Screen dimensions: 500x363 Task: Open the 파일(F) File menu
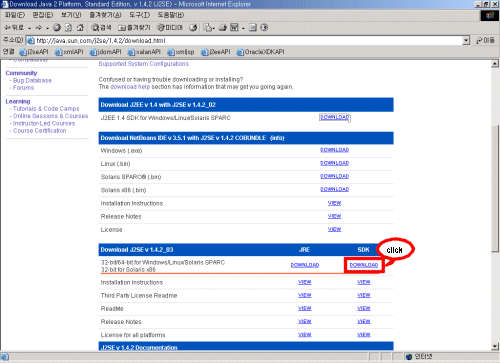coord(15,15)
